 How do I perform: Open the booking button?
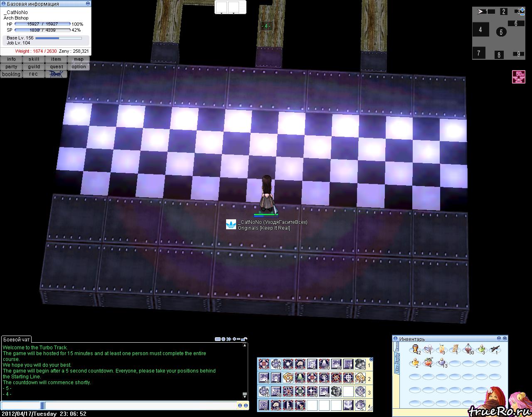pos(11,74)
